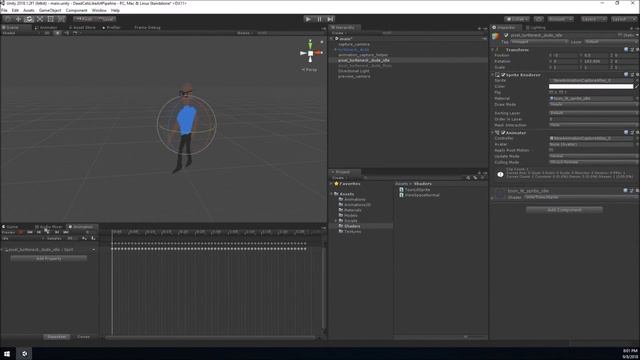
Task: Select the Rect Transform tool
Action: click(51, 19)
